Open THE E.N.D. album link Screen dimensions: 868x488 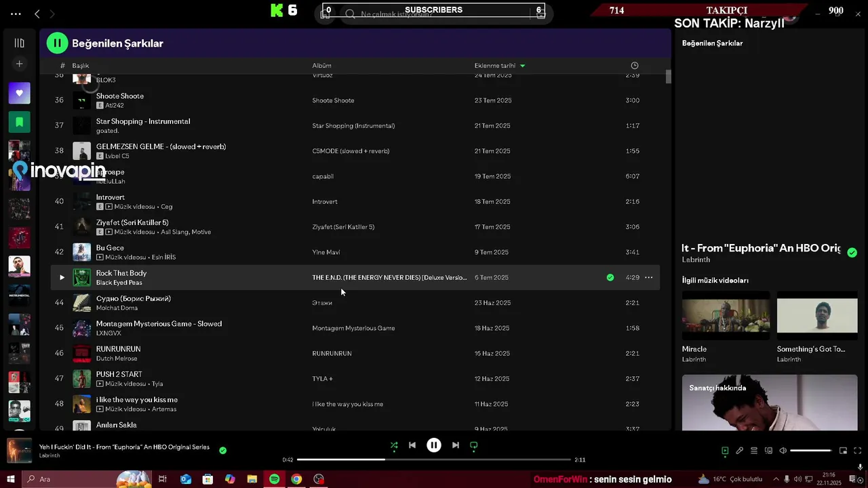tap(389, 277)
